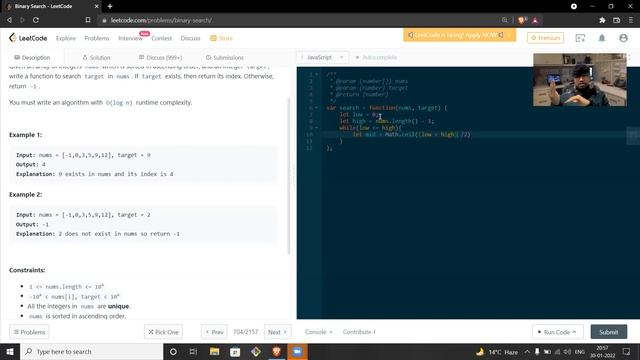Click on code line 10 in editor

coord(473,134)
